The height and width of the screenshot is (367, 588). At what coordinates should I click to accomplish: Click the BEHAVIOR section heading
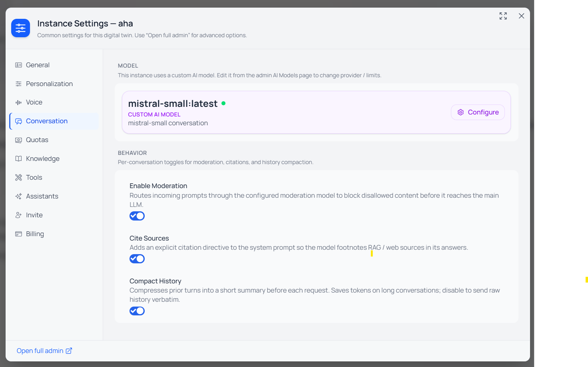coord(132,153)
